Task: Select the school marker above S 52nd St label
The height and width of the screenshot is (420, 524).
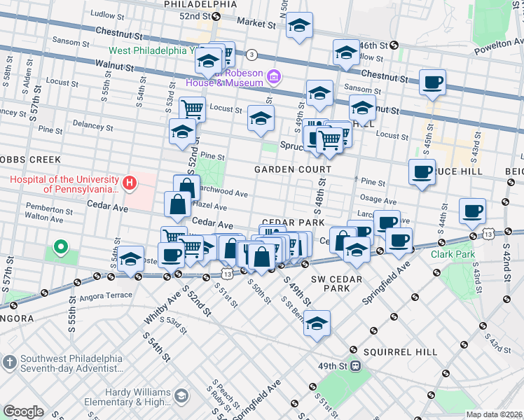Action: pyautogui.click(x=182, y=132)
